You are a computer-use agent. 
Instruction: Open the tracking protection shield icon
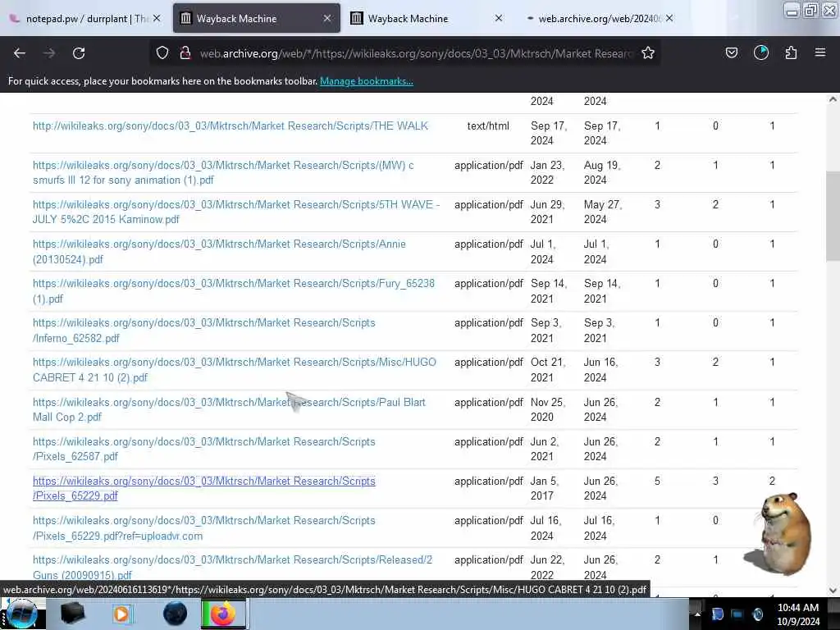[162, 52]
